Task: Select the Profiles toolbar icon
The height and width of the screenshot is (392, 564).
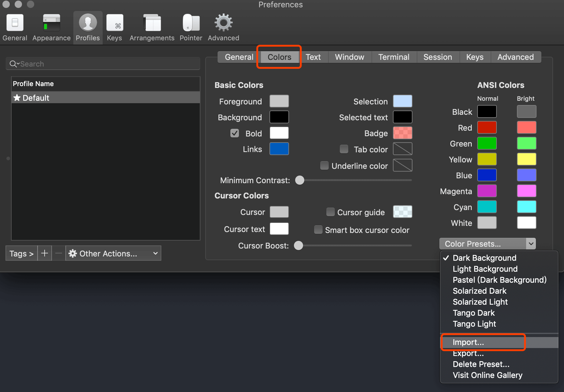Action: [88, 27]
